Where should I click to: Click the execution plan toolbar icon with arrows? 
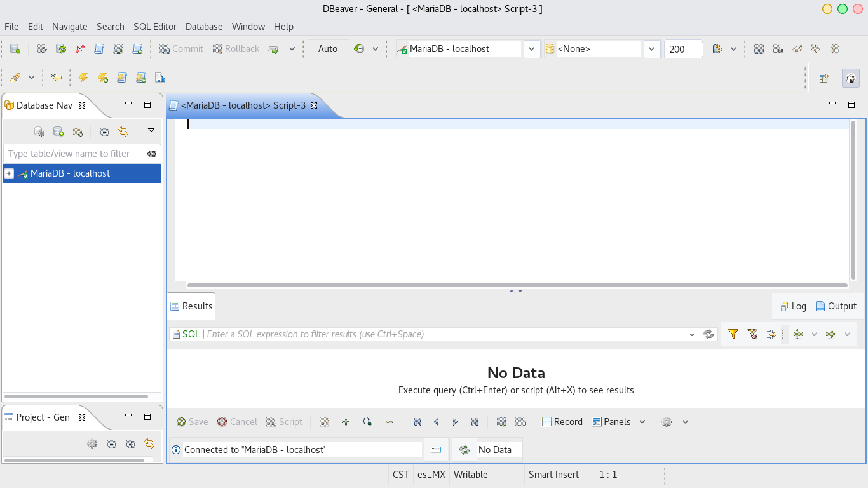tap(717, 49)
